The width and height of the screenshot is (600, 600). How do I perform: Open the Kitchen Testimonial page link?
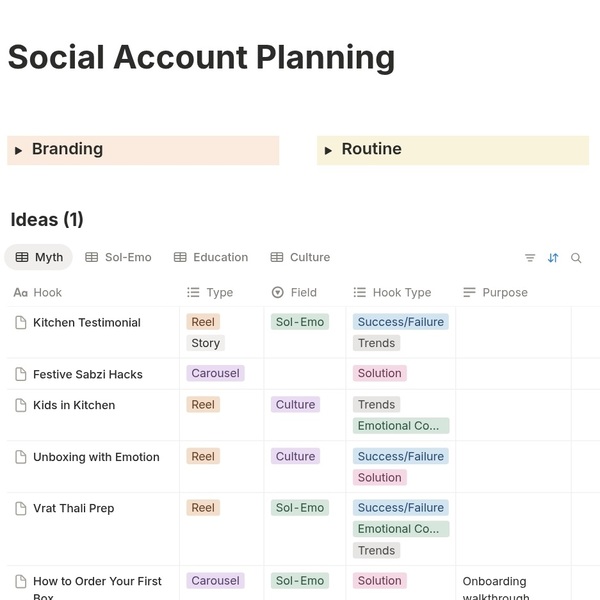click(87, 322)
